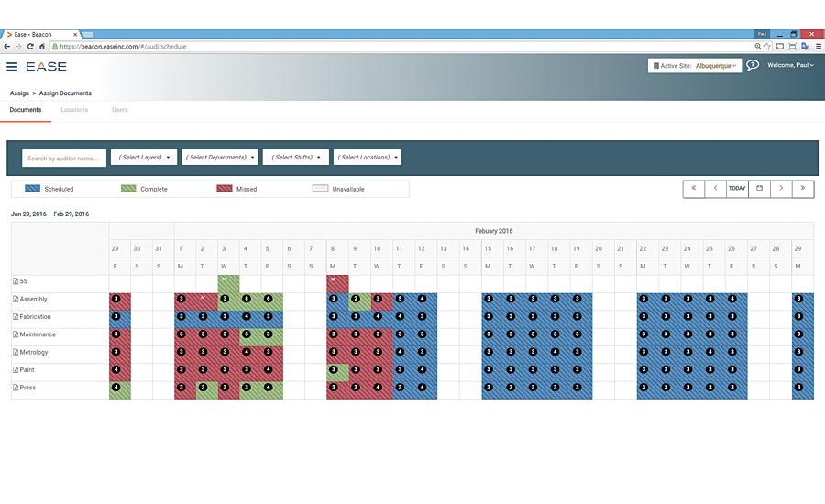This screenshot has width=825, height=504.
Task: Bookmark page with the star icon
Action: (767, 47)
